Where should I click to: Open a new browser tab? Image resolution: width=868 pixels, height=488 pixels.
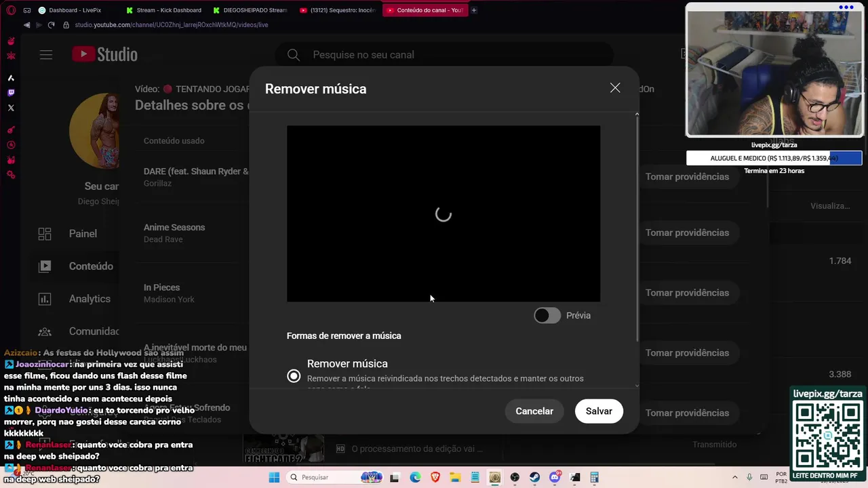[474, 10]
